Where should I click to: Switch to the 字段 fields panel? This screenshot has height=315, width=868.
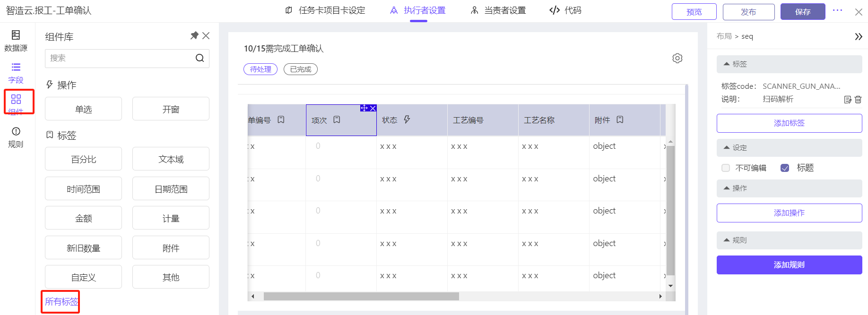[16, 73]
